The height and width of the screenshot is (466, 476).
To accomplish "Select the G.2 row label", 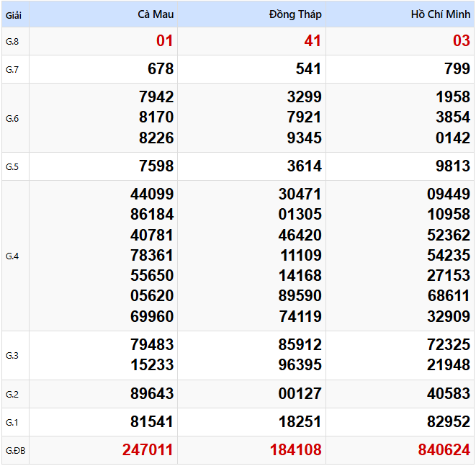I will pyautogui.click(x=12, y=395).
